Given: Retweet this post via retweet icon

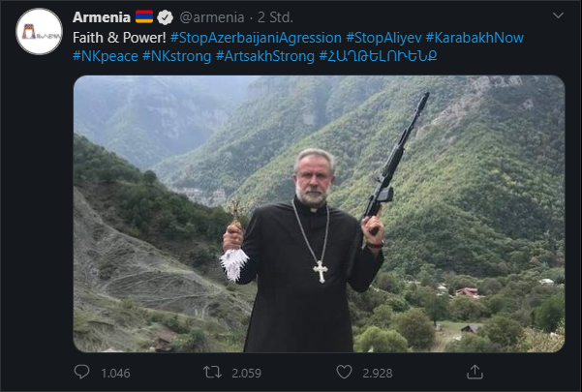Looking at the screenshot, I should point(213,372).
